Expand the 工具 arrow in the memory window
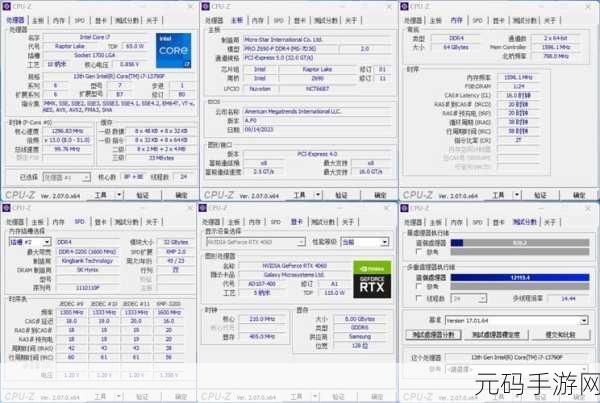Screen dimensions: 600x403 [x=517, y=195]
